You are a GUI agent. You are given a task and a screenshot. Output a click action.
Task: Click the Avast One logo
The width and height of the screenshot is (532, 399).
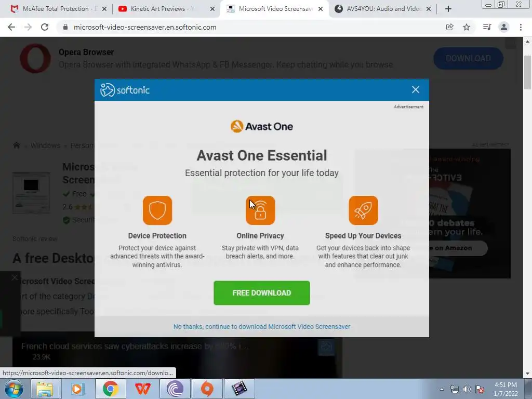[x=262, y=127]
